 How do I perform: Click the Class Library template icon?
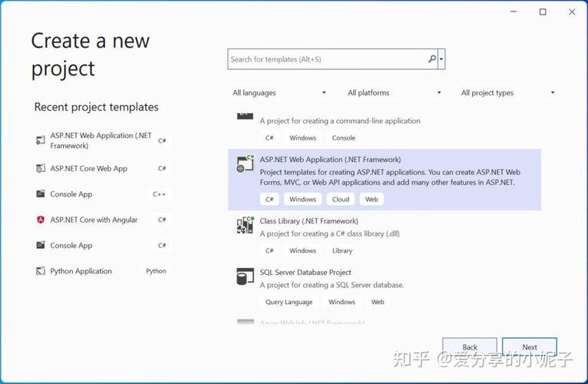(245, 225)
